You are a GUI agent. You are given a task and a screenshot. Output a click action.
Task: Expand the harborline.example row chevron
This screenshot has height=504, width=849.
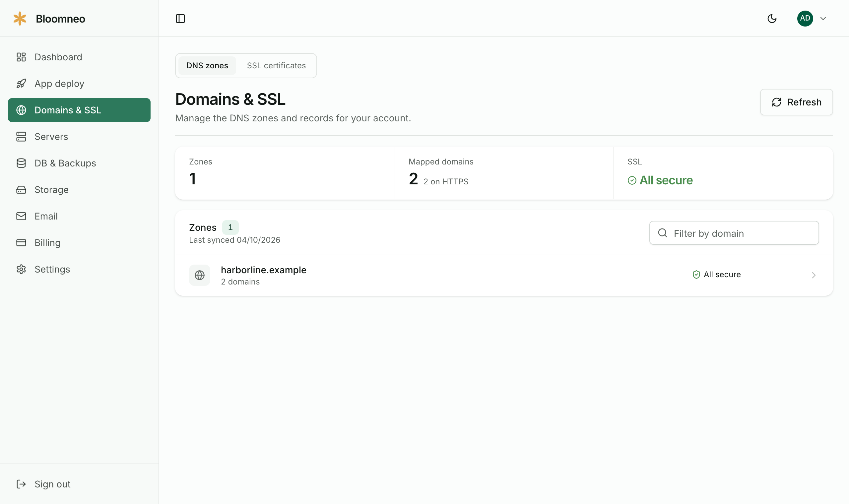(814, 275)
